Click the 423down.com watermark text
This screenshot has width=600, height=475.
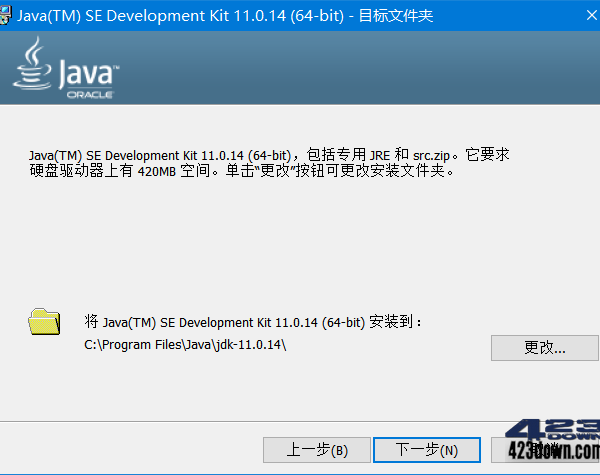pos(553,450)
